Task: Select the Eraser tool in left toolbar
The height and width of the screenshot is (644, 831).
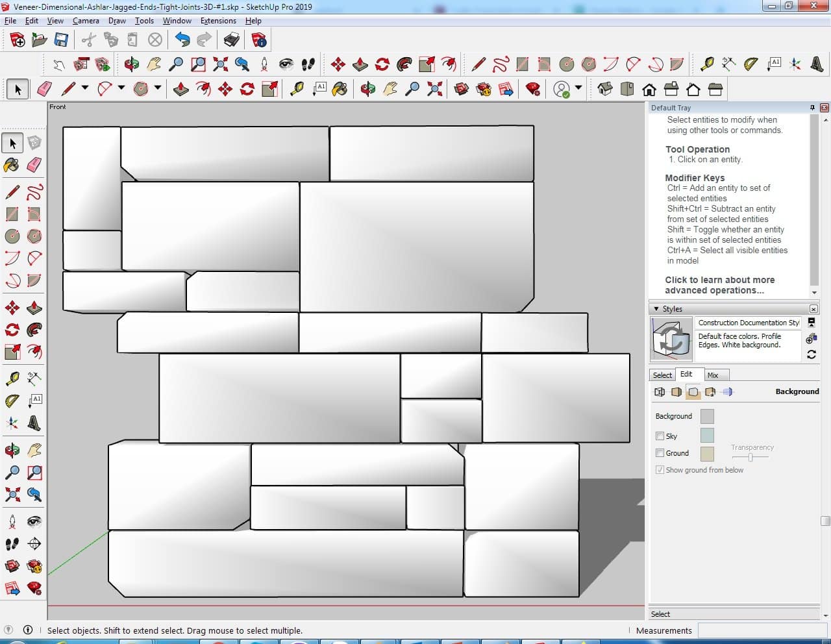Action: pyautogui.click(x=34, y=165)
